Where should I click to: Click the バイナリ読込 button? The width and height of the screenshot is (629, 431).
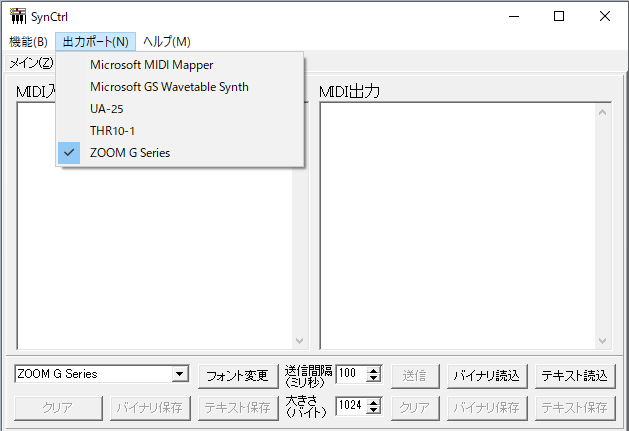pyautogui.click(x=487, y=376)
